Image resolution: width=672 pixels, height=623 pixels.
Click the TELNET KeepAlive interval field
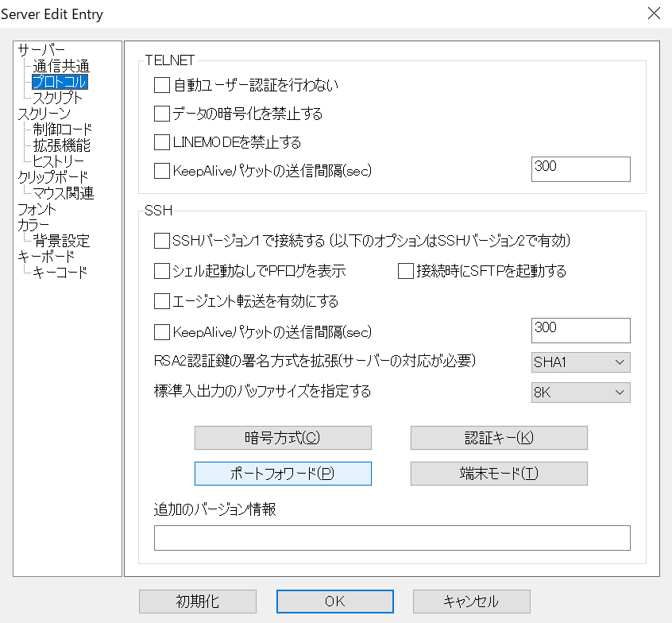tap(581, 168)
